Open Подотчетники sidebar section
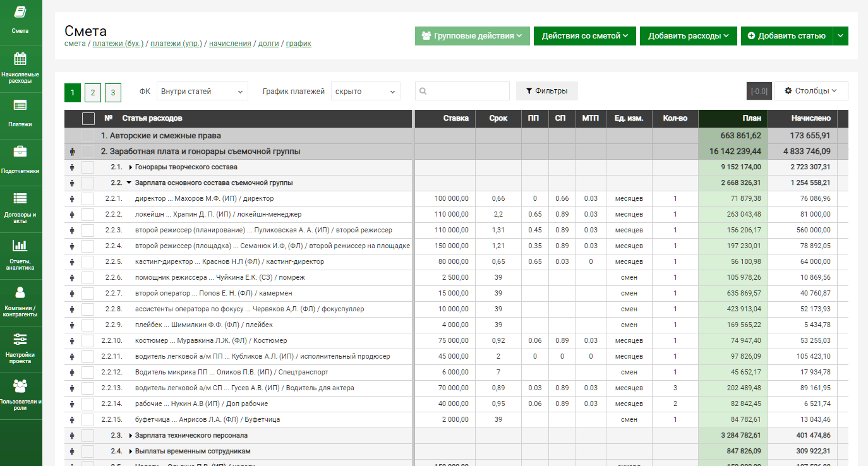The width and height of the screenshot is (868, 466). (21, 161)
